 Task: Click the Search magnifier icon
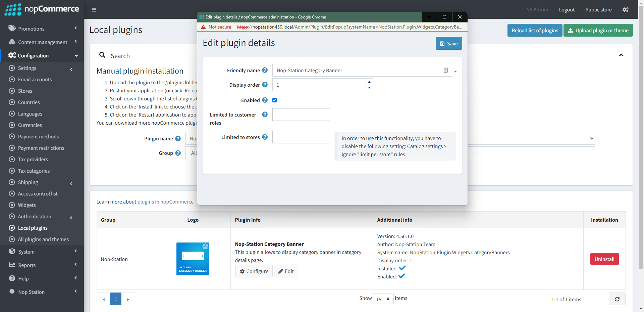(x=102, y=55)
